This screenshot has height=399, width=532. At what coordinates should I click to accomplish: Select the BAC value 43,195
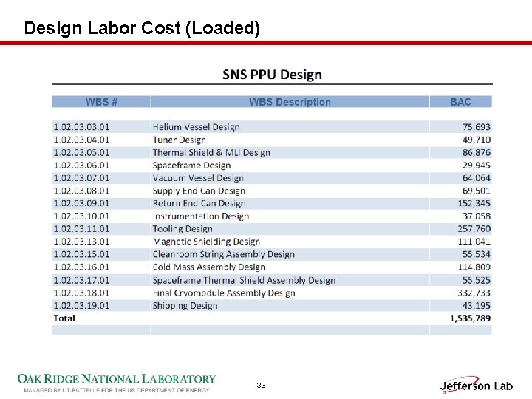(x=477, y=306)
